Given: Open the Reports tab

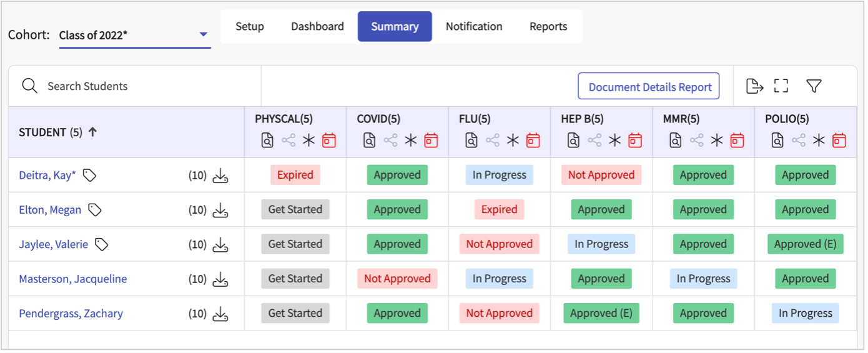Looking at the screenshot, I should (548, 26).
